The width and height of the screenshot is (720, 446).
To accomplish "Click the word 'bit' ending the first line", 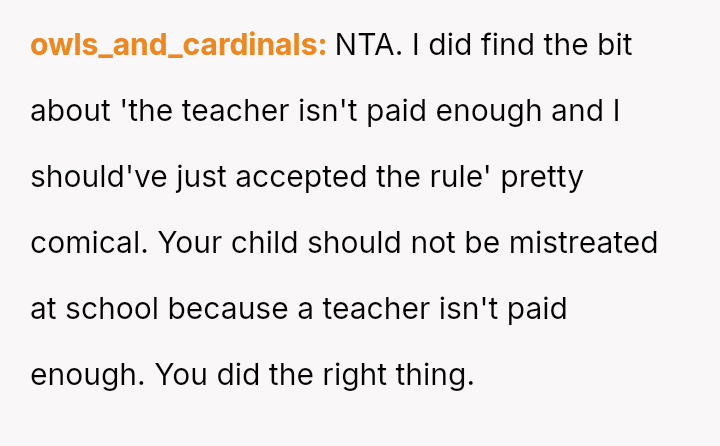I will click(x=612, y=46).
